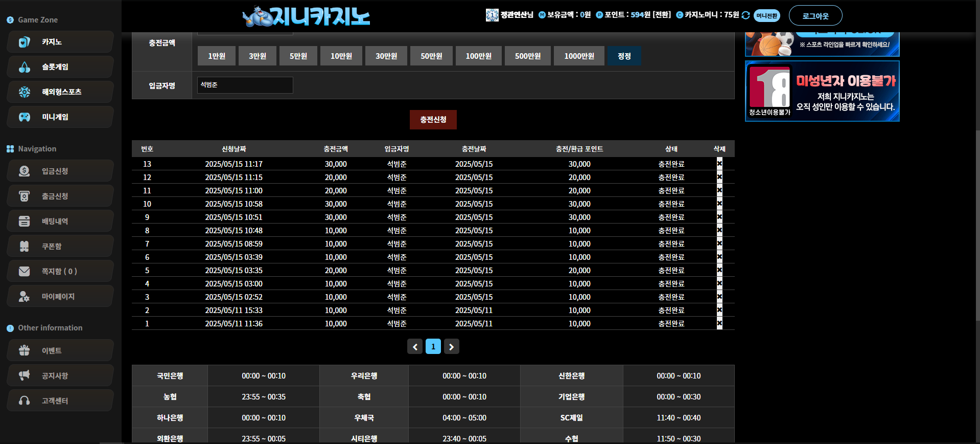
Task: Delete deposit record number 1
Action: [719, 323]
